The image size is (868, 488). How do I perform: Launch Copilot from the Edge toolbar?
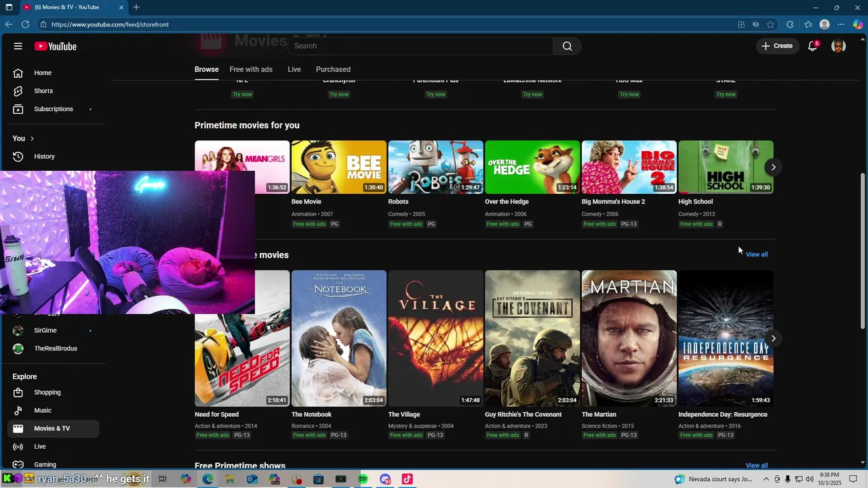[x=858, y=24]
